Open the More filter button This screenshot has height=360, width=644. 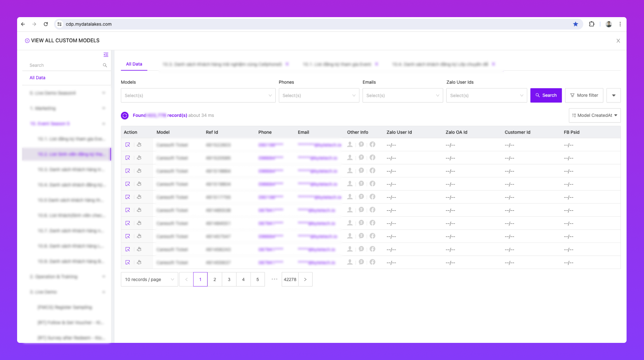[x=584, y=95]
